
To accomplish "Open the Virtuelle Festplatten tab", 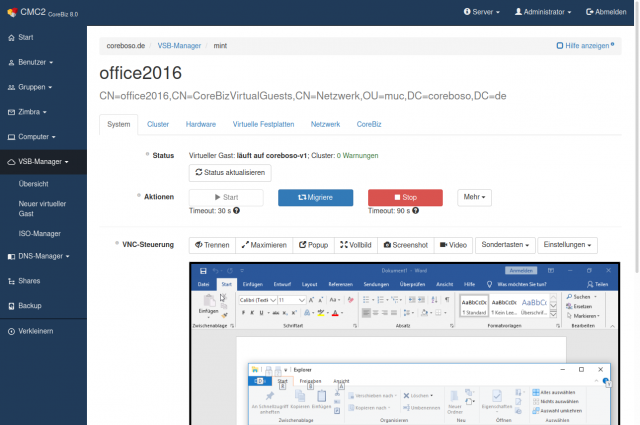I will click(x=263, y=125).
